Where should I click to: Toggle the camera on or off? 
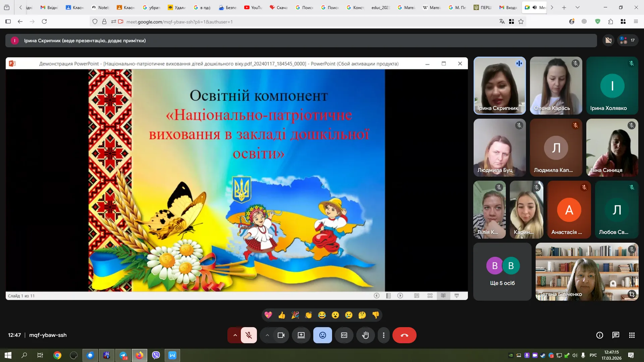281,335
